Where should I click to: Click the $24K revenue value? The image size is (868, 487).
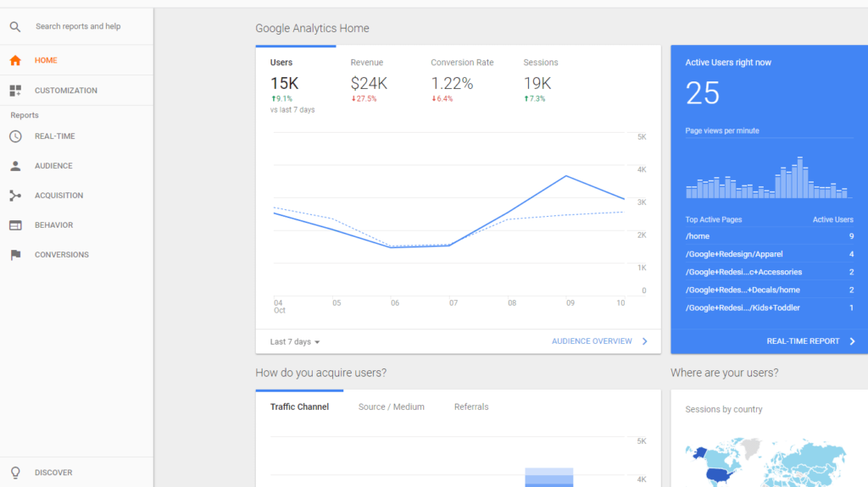[x=369, y=84]
